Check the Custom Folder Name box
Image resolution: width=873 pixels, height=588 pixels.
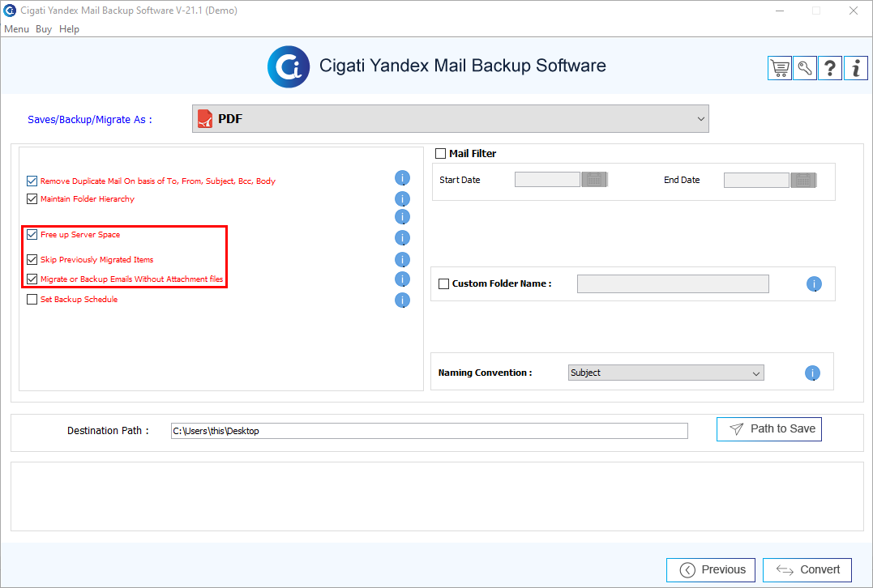tap(443, 283)
